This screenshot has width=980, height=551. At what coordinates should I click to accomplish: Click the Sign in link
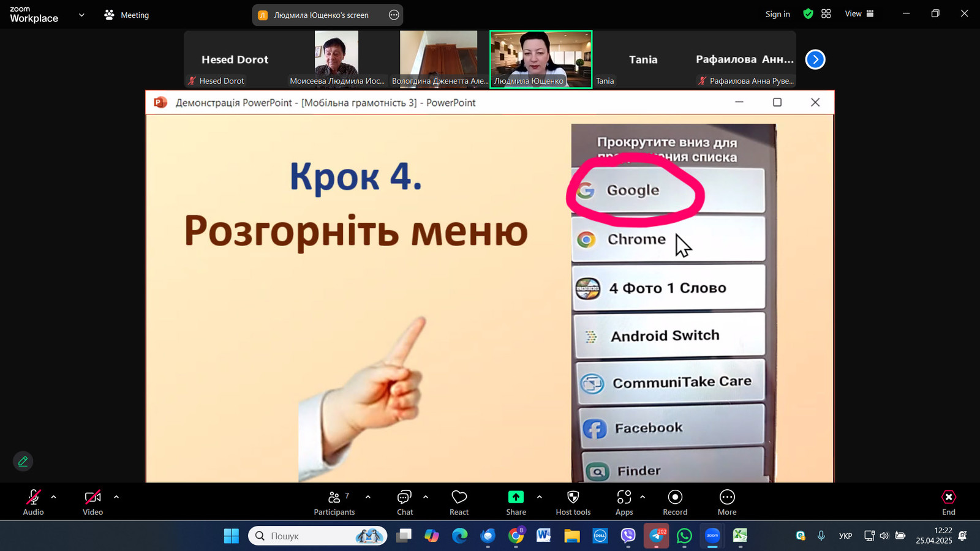pos(777,14)
